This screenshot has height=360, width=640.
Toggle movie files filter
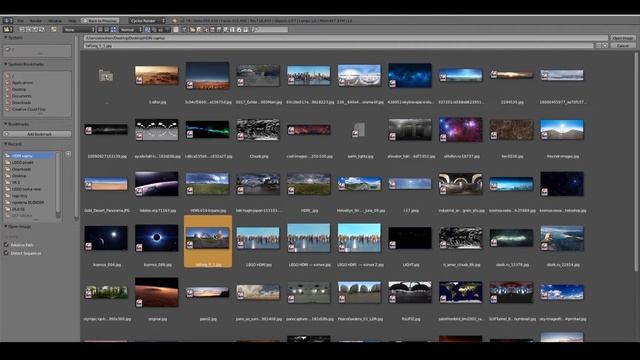coord(219,29)
